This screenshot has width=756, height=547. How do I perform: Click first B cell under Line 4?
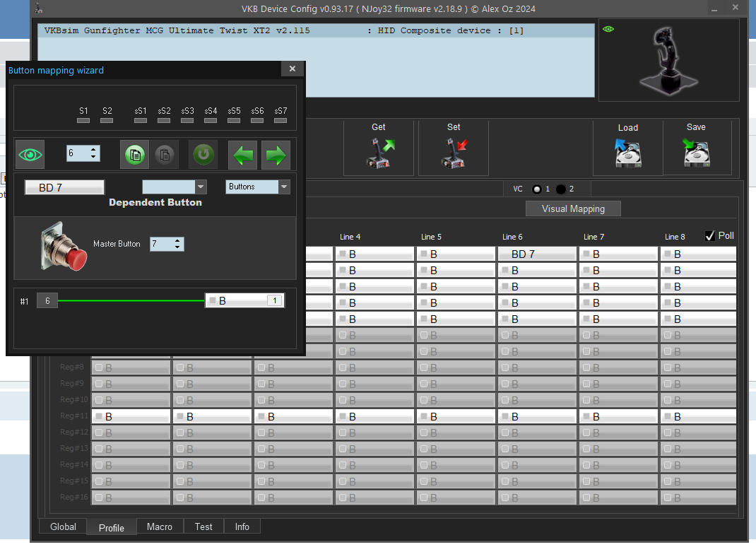pyautogui.click(x=374, y=254)
